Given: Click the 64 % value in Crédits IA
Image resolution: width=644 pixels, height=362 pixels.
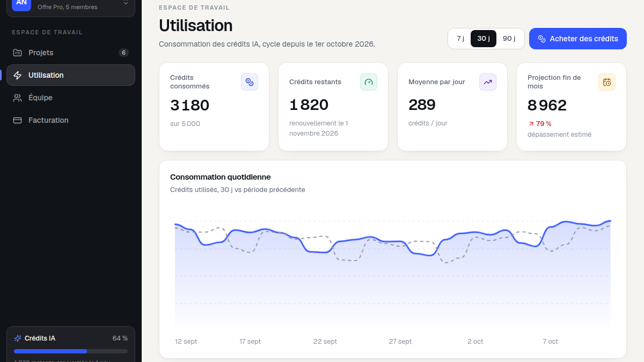Looking at the screenshot, I should (x=120, y=338).
